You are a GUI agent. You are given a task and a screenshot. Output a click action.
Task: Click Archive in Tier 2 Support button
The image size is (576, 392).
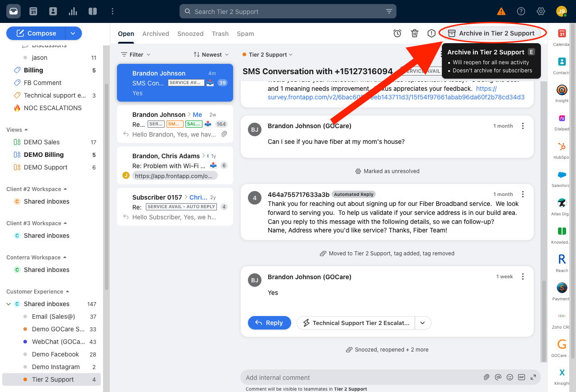tap(491, 33)
